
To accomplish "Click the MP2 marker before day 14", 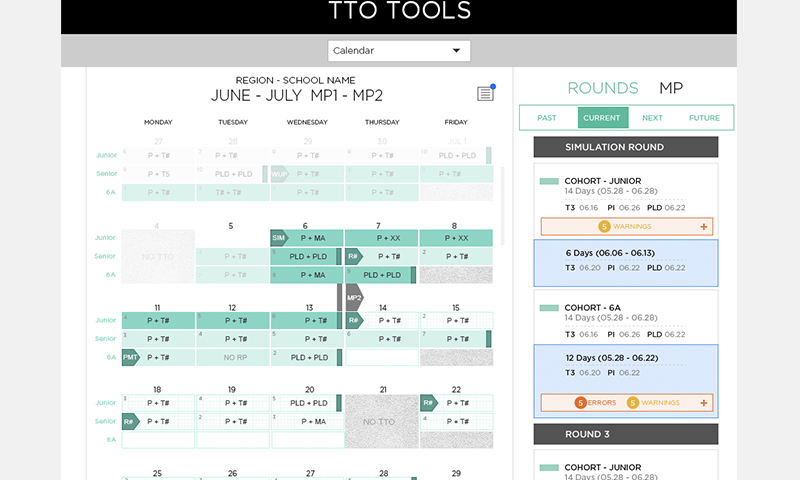I will 355,297.
